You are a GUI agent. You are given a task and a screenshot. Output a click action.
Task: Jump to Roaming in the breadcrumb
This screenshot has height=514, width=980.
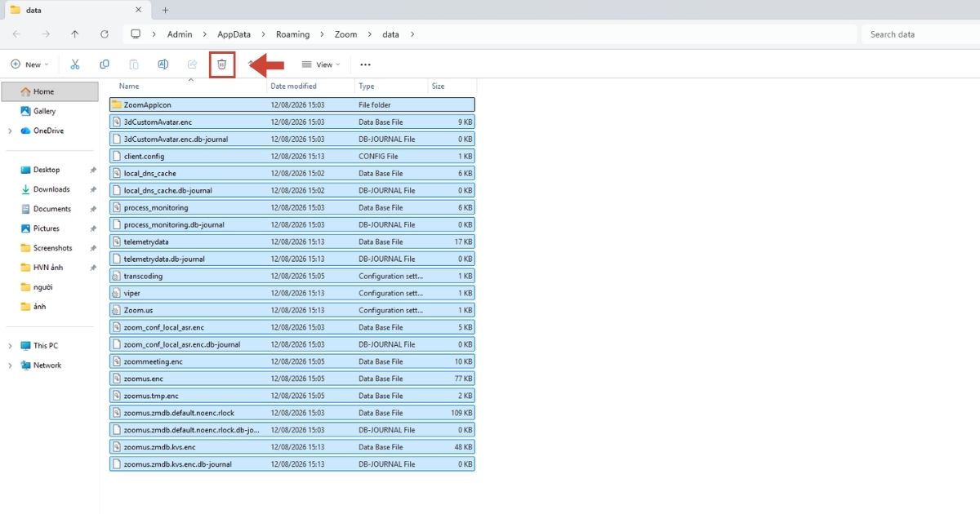point(292,34)
